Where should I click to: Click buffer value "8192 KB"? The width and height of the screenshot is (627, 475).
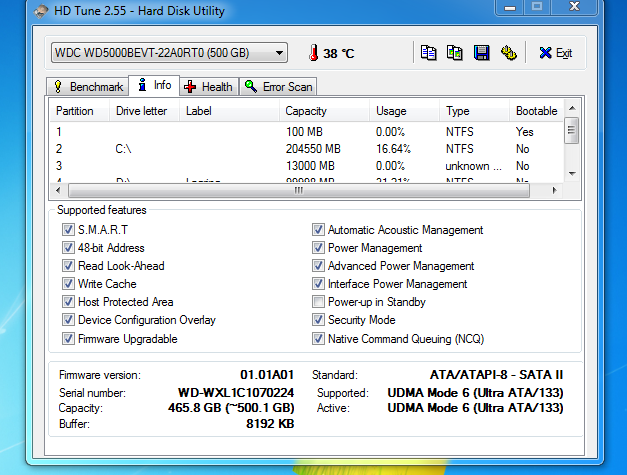(270, 423)
